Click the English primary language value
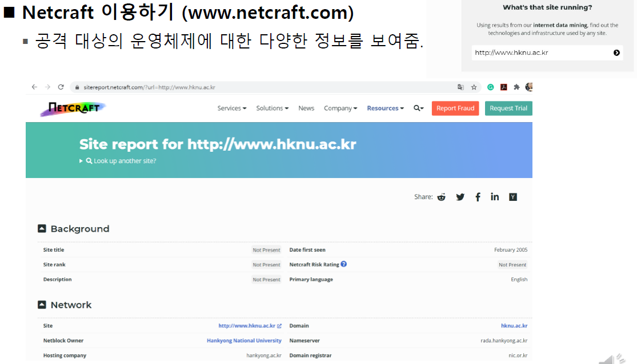The image size is (637, 364). click(519, 280)
